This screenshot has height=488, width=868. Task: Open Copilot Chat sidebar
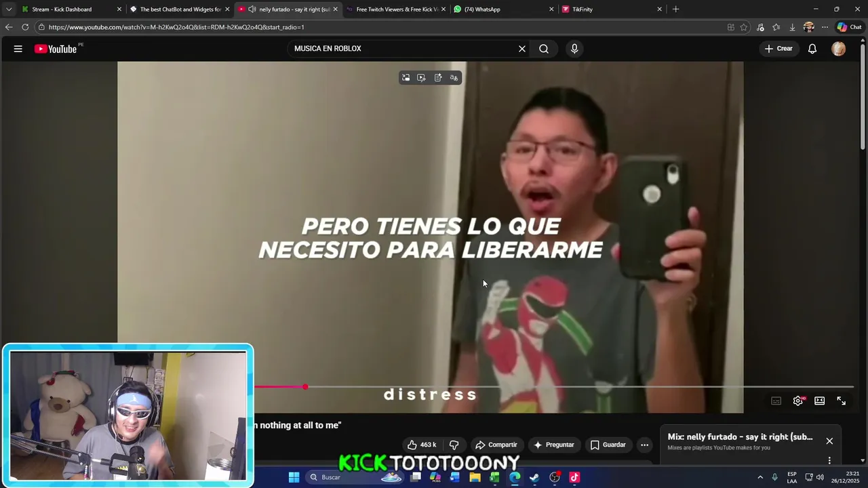pyautogui.click(x=849, y=27)
